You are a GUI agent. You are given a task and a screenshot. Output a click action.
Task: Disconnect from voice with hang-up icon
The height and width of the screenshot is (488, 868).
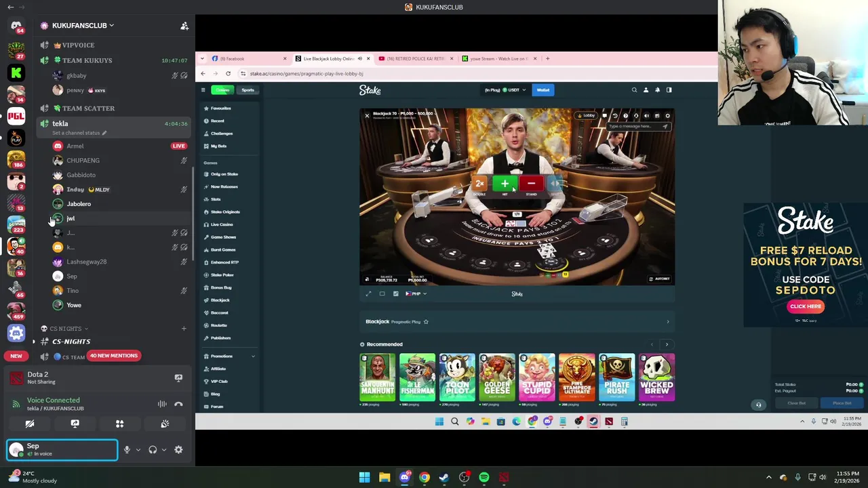coord(178,404)
